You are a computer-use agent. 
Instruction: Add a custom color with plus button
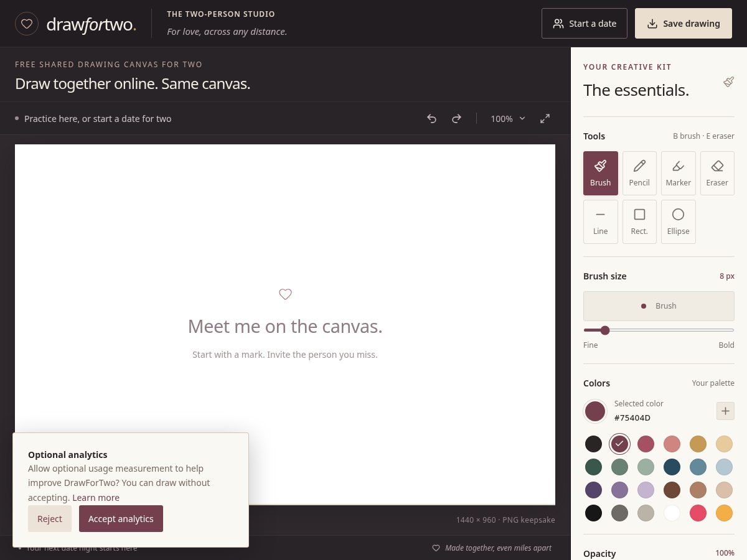(725, 411)
